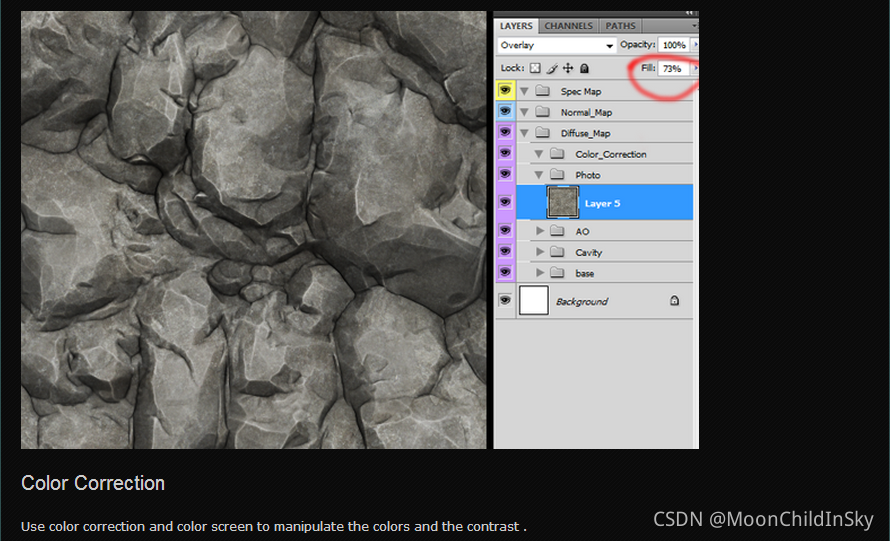Click Diffuse_Map folder icon
This screenshot has height=541, width=890.
[x=543, y=133]
